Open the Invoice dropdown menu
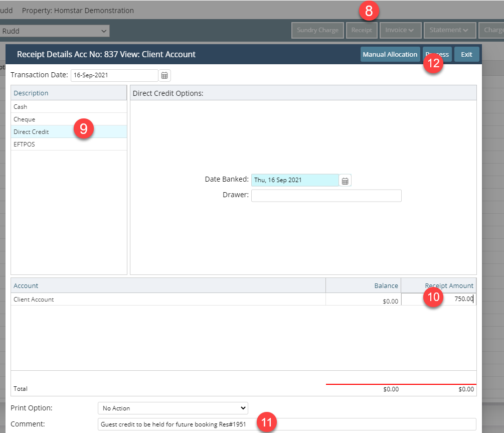504x433 pixels. [x=400, y=30]
